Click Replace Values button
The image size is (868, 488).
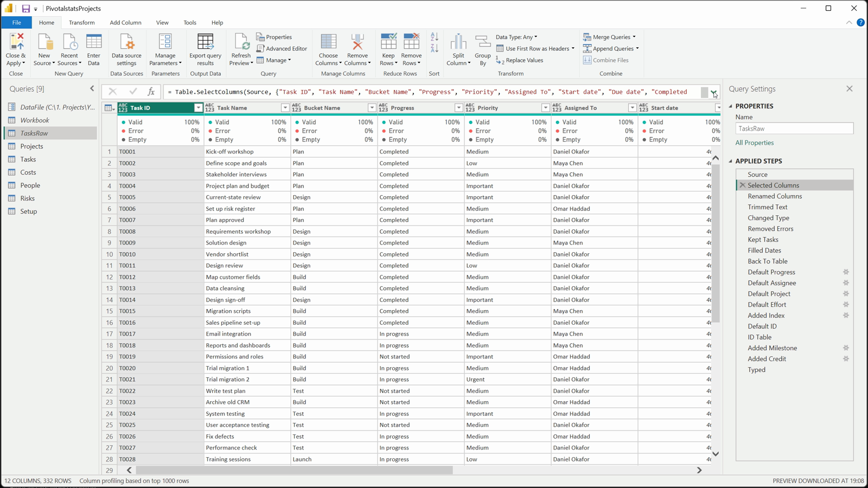click(x=519, y=60)
